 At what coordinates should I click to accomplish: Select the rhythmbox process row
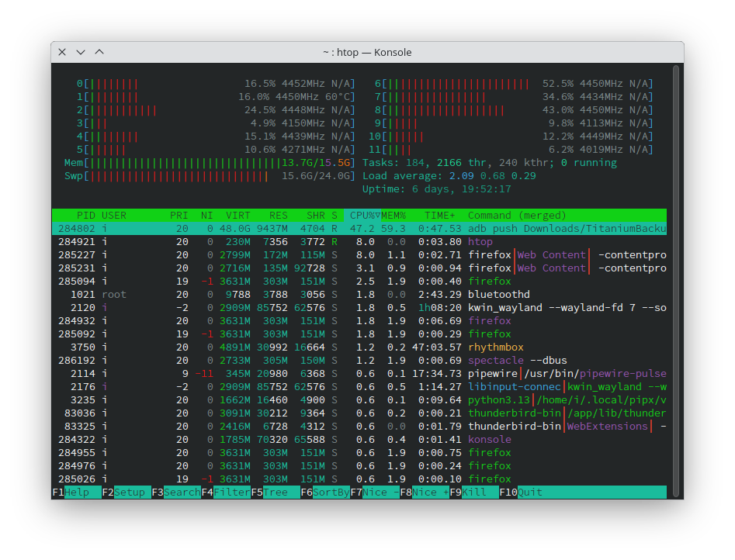[x=359, y=347]
